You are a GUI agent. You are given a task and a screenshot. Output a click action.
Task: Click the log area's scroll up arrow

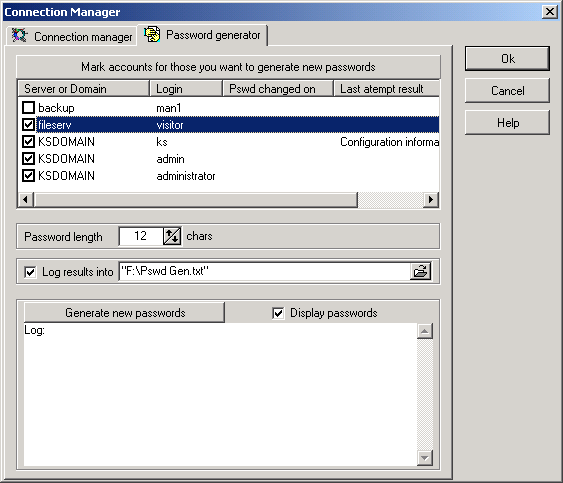(425, 331)
